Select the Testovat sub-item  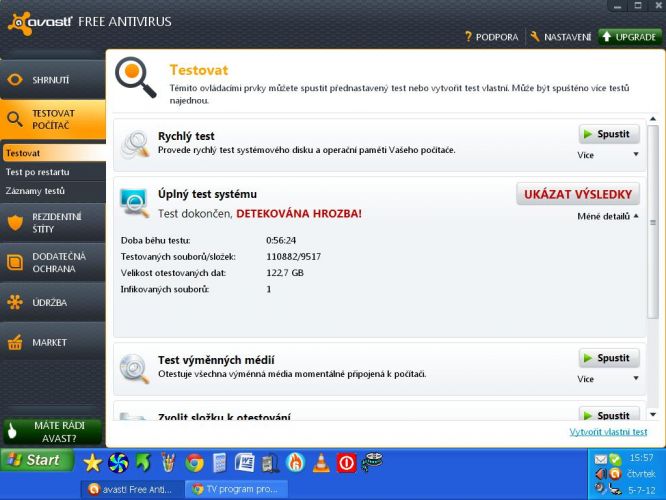point(54,153)
